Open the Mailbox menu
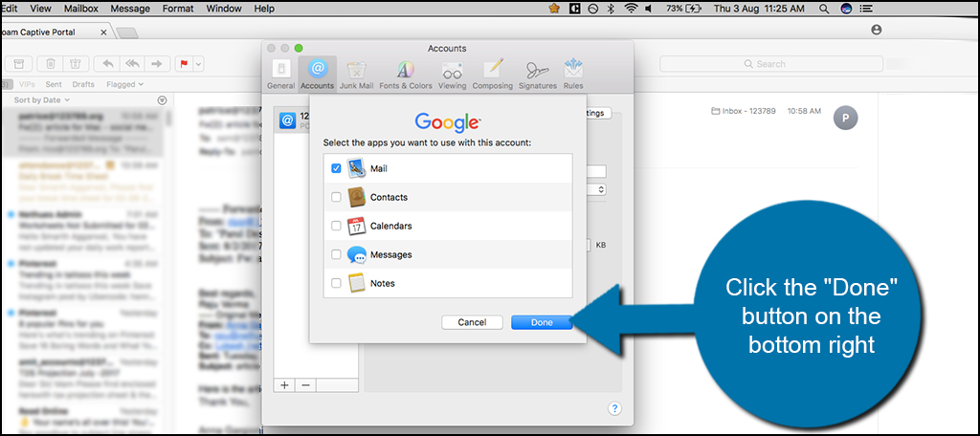 [x=80, y=9]
